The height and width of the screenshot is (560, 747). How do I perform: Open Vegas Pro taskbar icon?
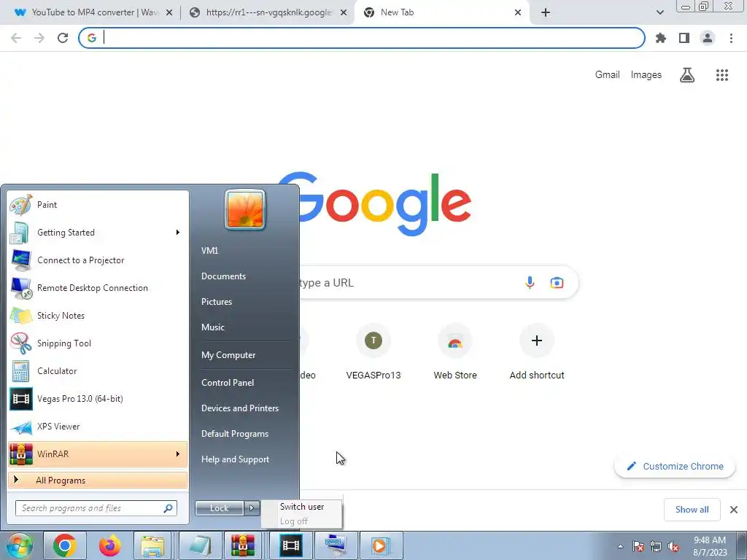[290, 545]
